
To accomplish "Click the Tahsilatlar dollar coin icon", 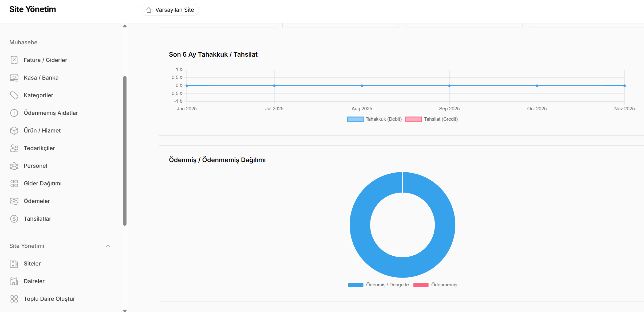I will pos(14,219).
